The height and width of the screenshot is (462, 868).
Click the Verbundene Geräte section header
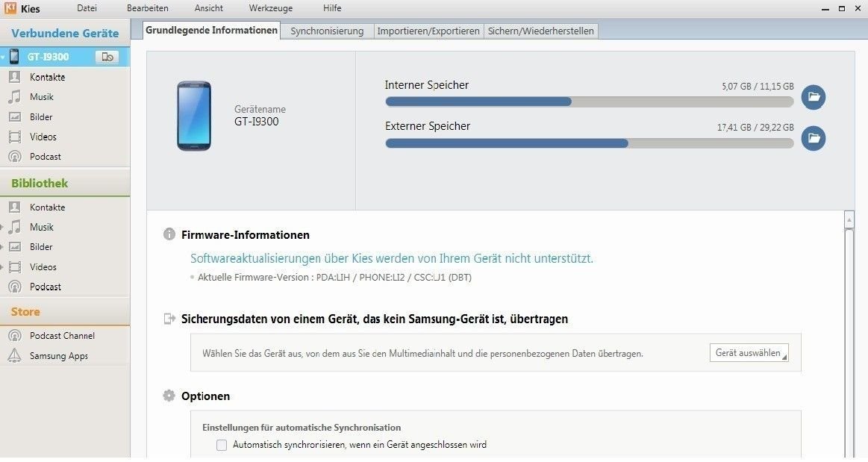tap(65, 33)
